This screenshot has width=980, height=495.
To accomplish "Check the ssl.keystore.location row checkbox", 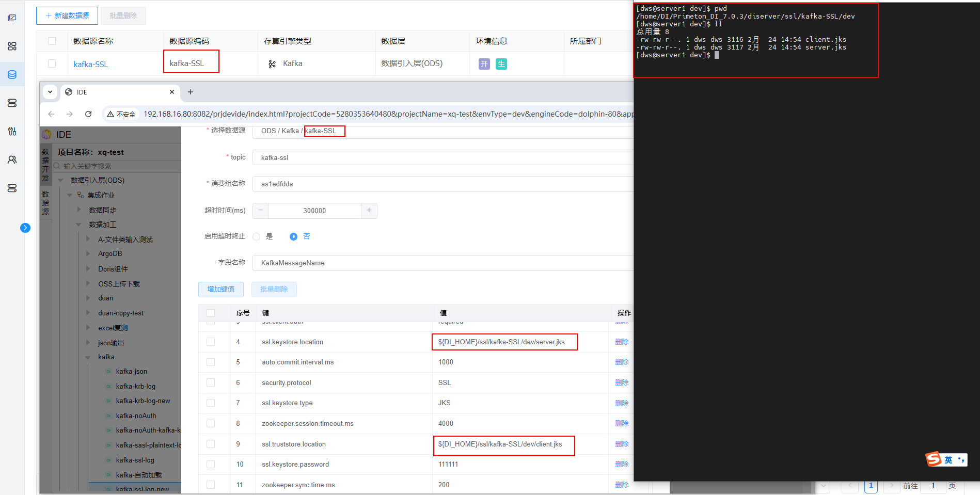I will click(x=211, y=342).
